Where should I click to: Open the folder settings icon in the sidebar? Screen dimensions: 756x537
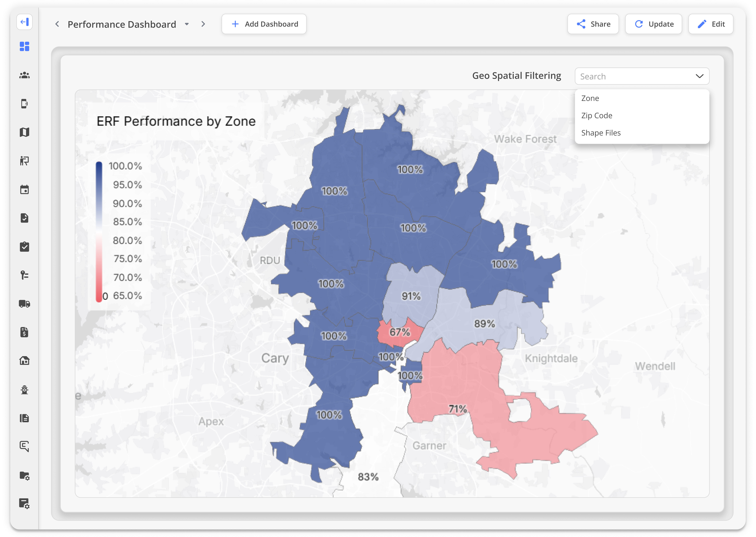(x=24, y=476)
